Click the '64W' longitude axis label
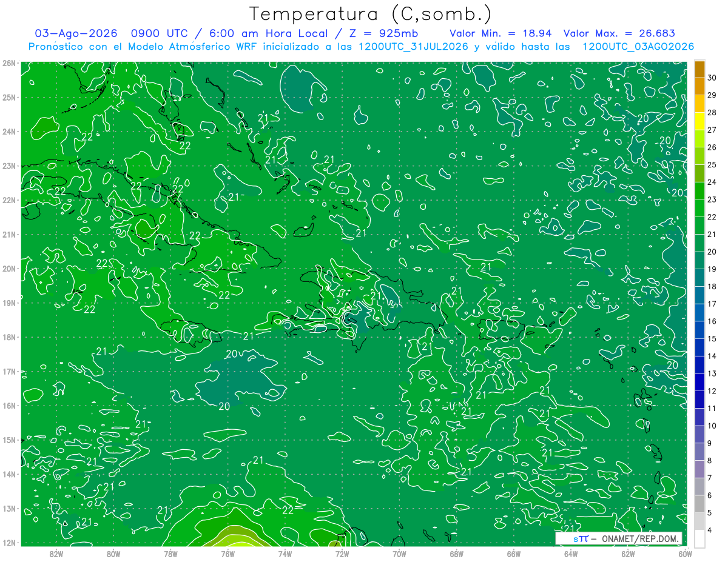The height and width of the screenshot is (562, 728). [571, 554]
